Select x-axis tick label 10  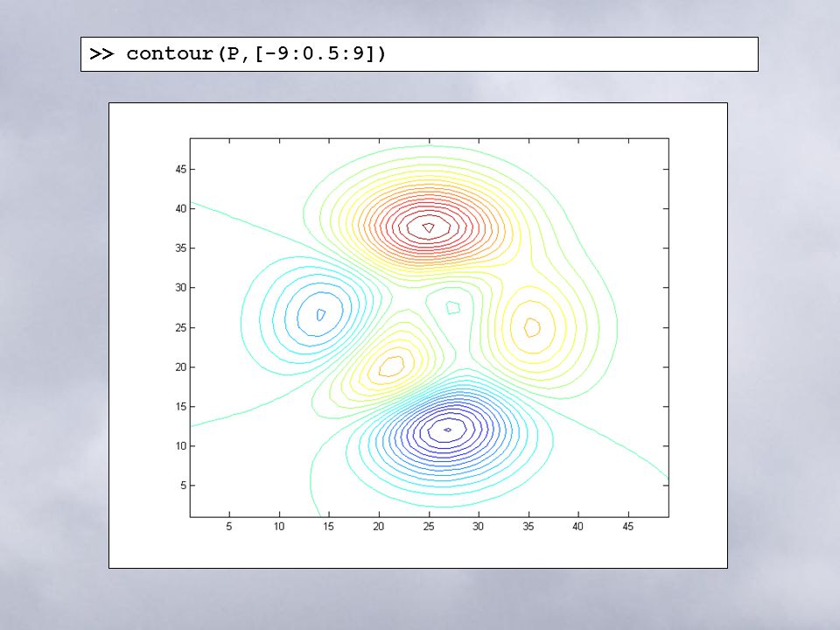[x=279, y=527]
